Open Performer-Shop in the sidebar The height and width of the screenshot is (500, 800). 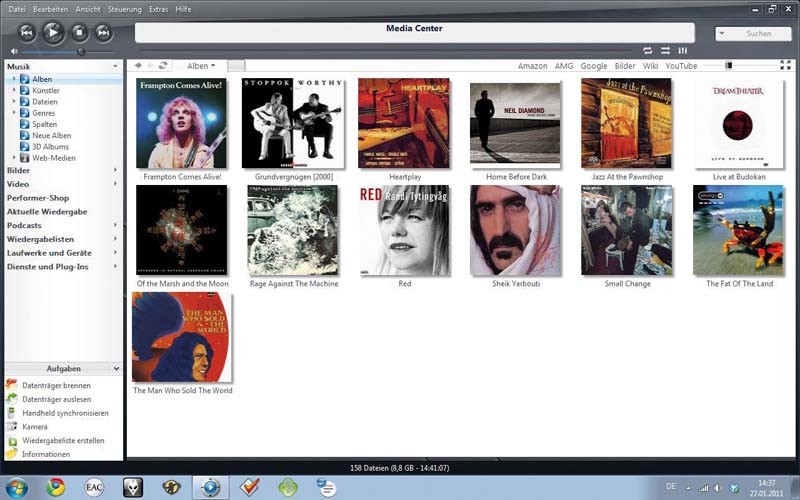38,198
